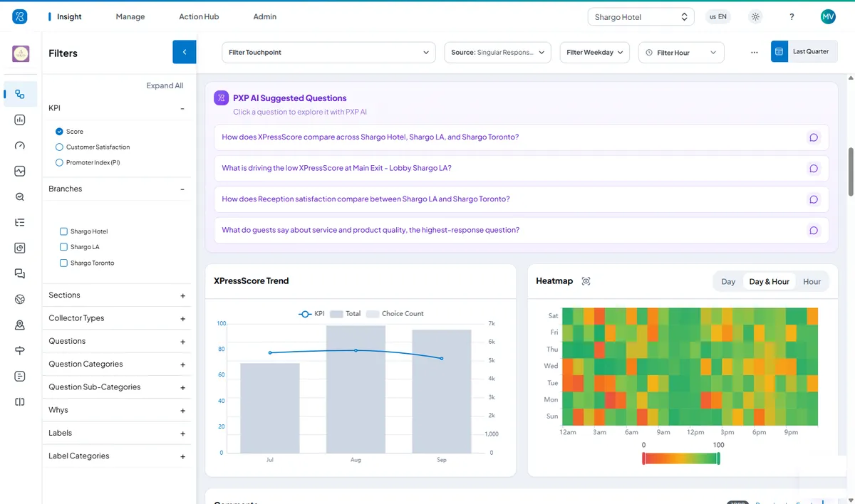Open the Filter Touchpoint dropdown

[x=328, y=52]
